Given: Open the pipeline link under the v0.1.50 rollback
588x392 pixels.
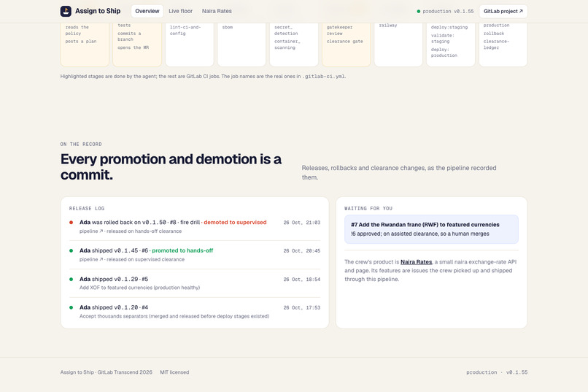Looking at the screenshot, I should click(x=91, y=231).
